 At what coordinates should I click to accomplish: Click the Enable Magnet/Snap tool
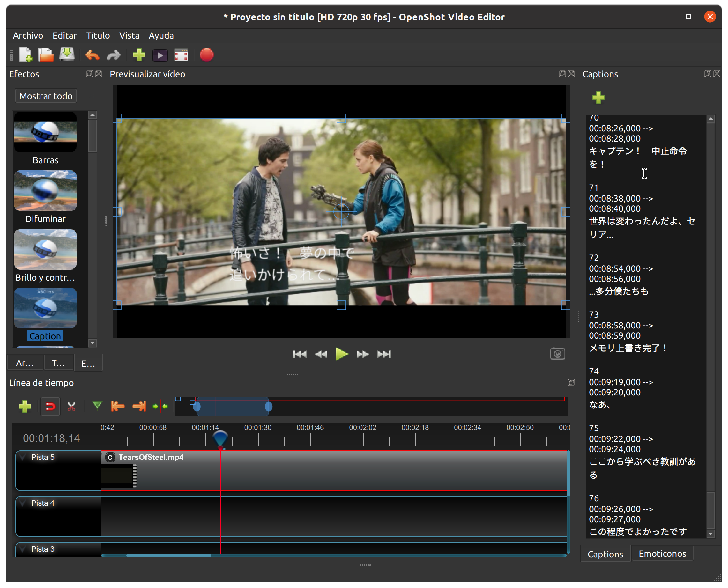(51, 407)
